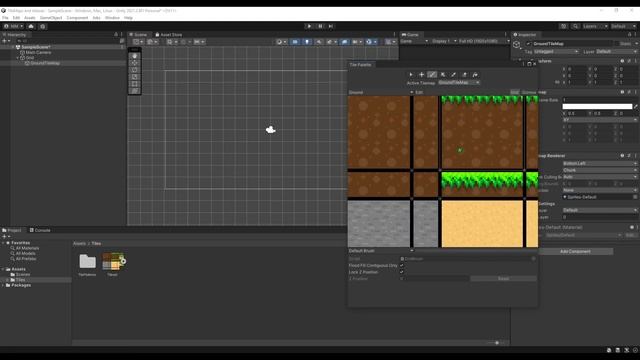Select the sand tile in palette
Viewport: 640px width, 360px height.
click(482, 224)
